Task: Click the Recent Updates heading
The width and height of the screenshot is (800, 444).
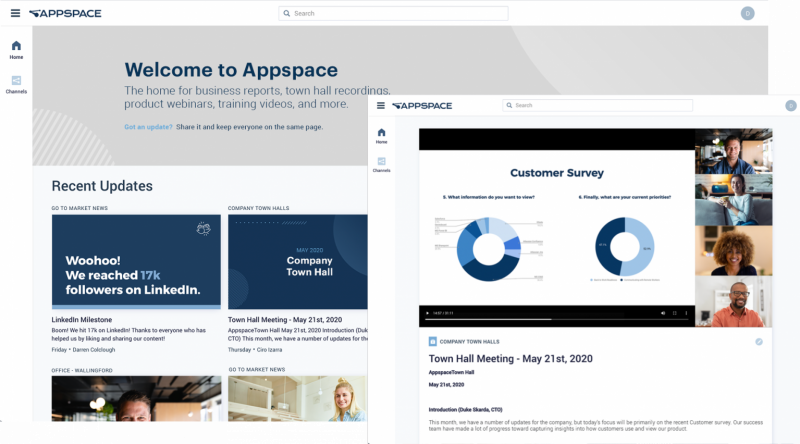Action: pyautogui.click(x=102, y=186)
